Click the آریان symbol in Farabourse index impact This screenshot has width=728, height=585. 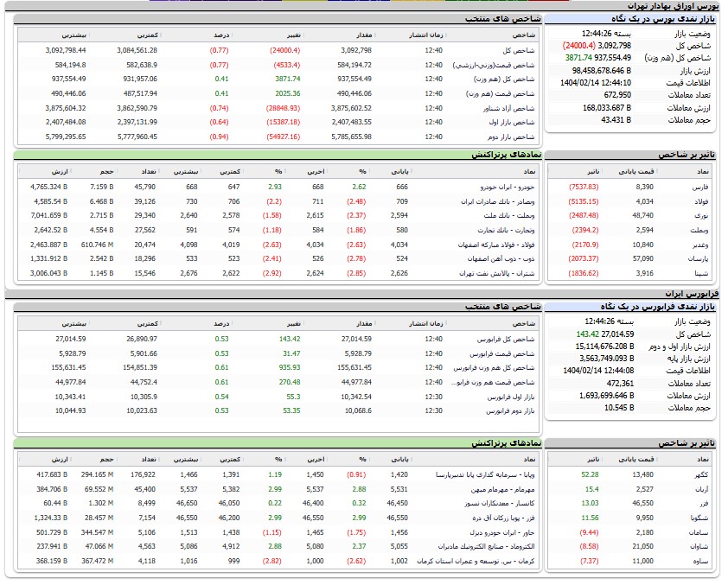click(701, 489)
